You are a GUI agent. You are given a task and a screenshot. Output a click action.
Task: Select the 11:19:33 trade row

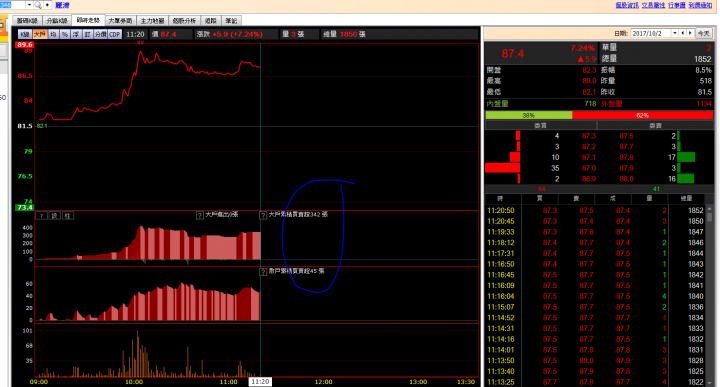(x=595, y=232)
